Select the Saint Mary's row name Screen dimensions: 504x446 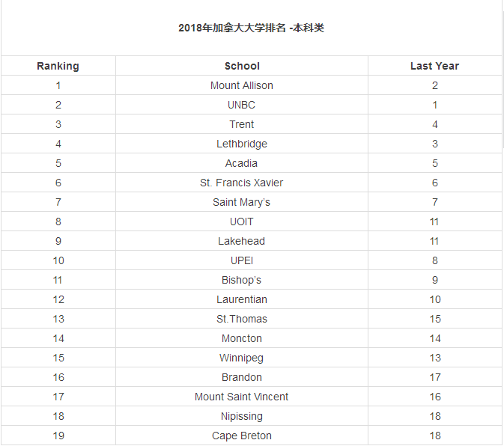242,202
